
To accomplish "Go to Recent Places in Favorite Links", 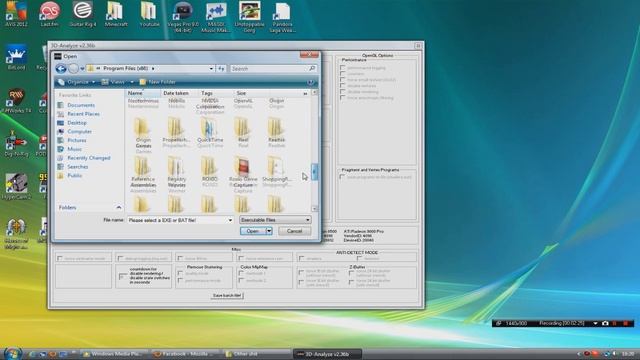I will pyautogui.click(x=78, y=114).
